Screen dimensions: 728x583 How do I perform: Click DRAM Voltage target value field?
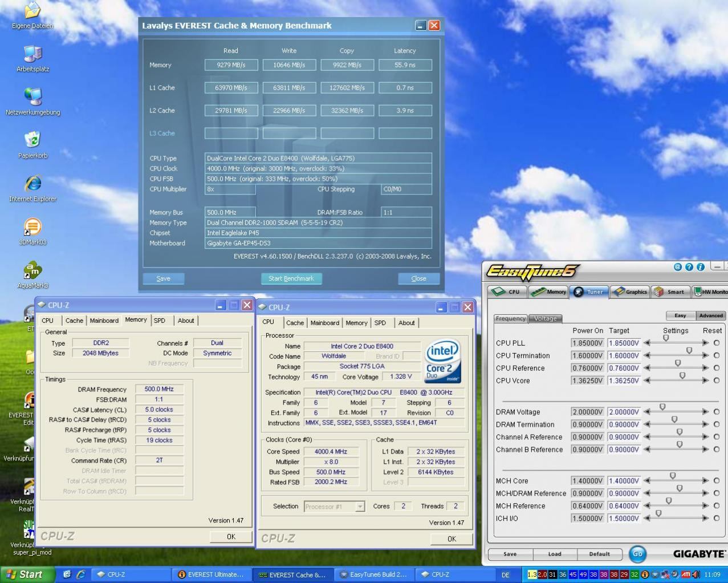click(x=624, y=412)
